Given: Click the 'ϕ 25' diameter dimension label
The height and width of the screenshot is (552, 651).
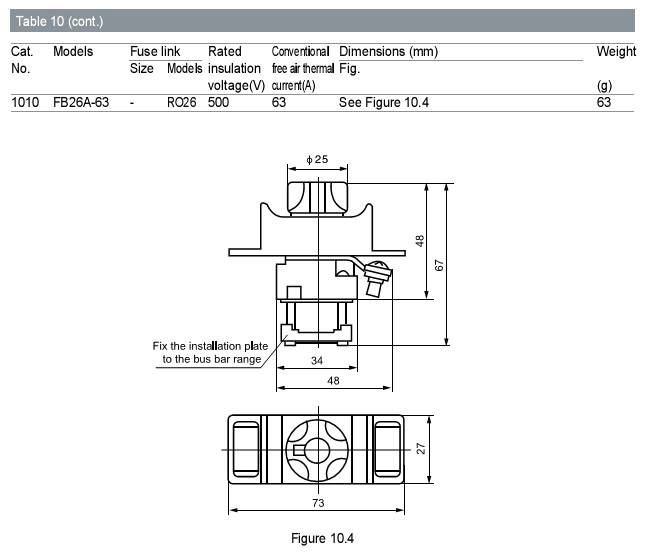Looking at the screenshot, I should pyautogui.click(x=317, y=159).
